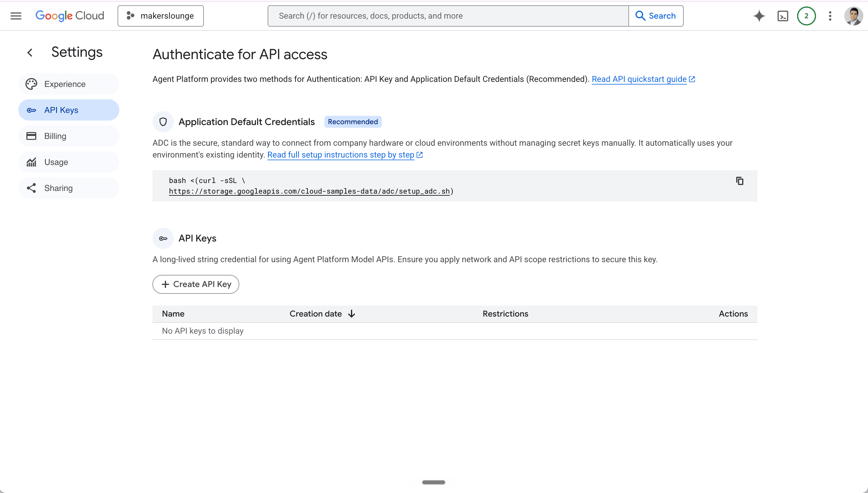Click the Settings title text
The height and width of the screenshot is (493, 868).
[77, 53]
